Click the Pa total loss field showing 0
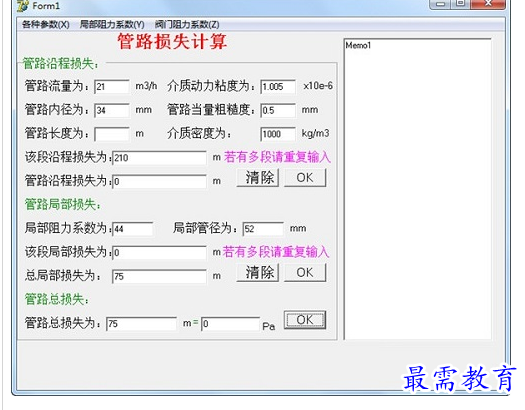The width and height of the screenshot is (525, 410). tap(230, 324)
